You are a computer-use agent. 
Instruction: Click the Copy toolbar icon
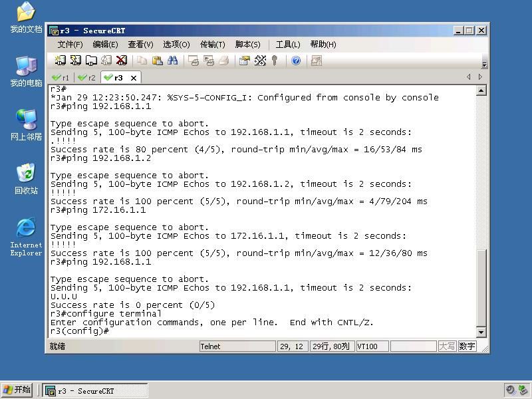pos(142,61)
